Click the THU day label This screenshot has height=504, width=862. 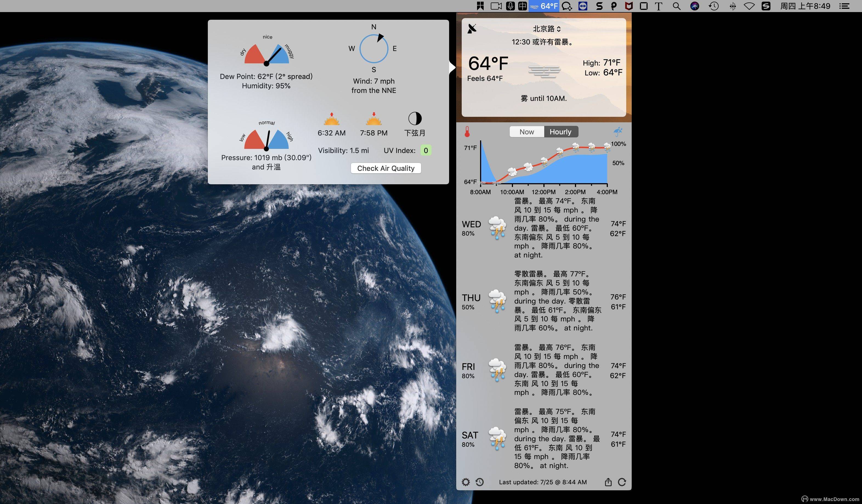click(471, 298)
